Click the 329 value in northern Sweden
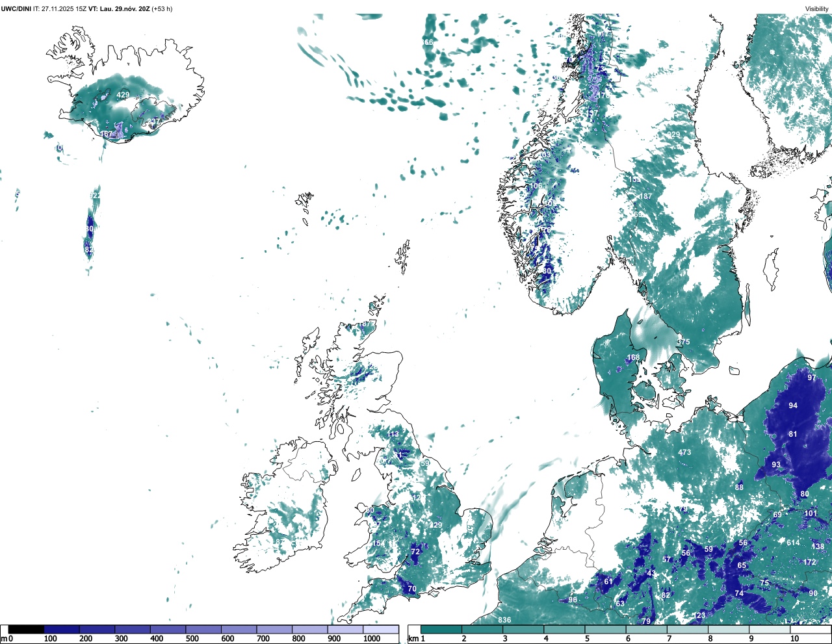The height and width of the screenshot is (644, 832). 673,135
